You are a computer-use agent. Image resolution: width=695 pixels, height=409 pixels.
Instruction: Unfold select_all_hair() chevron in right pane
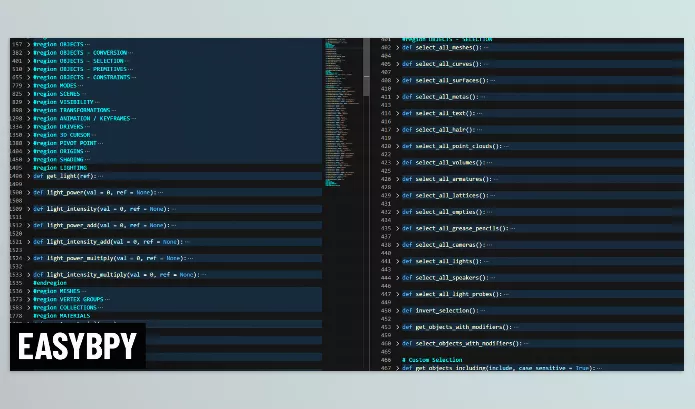pyautogui.click(x=398, y=130)
